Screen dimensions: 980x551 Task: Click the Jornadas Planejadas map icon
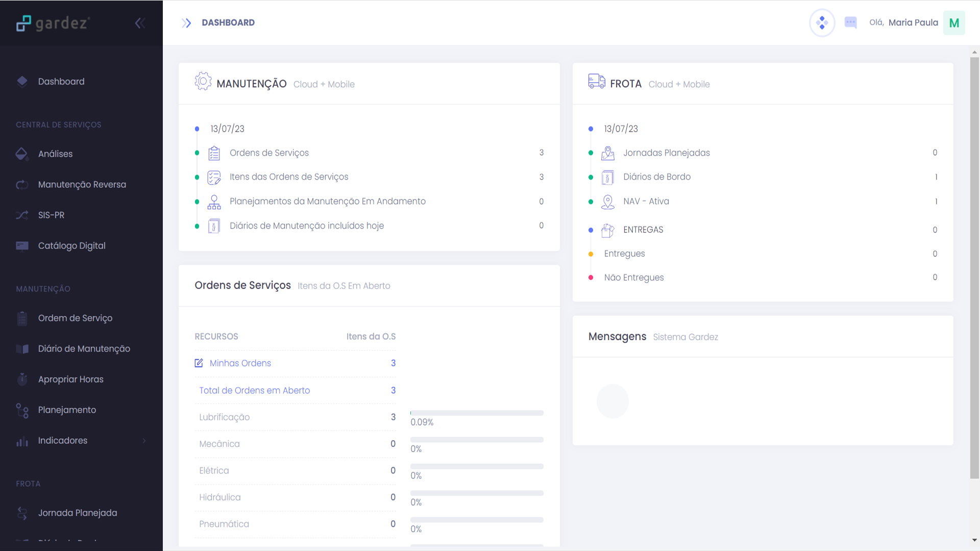pyautogui.click(x=607, y=153)
